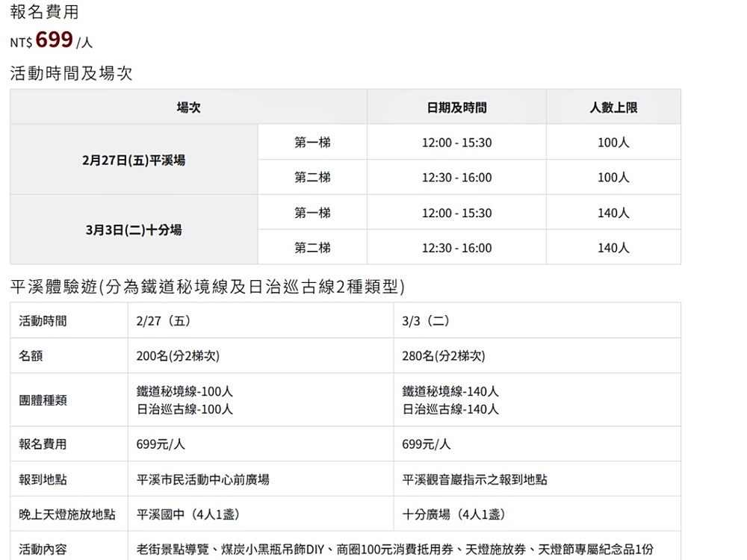Click 100人 limit for 平溪場 第一梯
Screen dimensions: 747x560
tap(613, 143)
